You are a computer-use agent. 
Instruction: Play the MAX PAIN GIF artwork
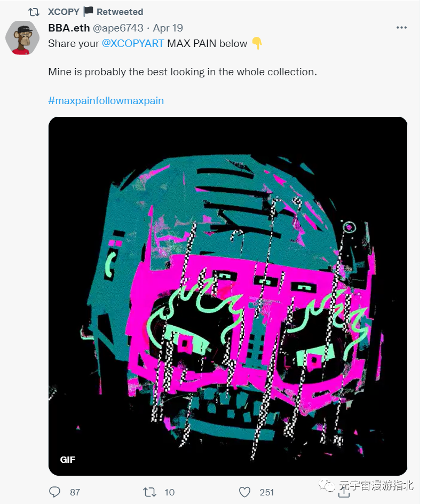tap(228, 296)
